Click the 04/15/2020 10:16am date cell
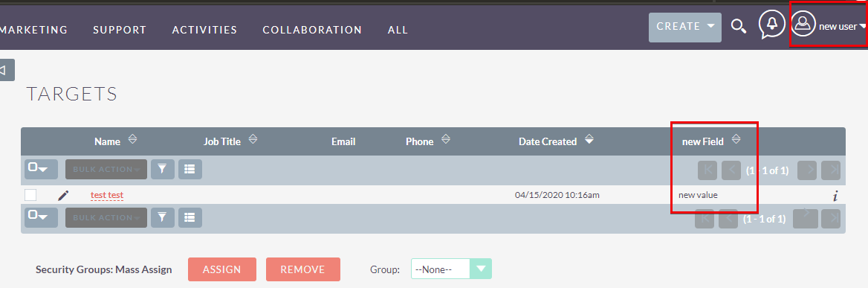 point(557,195)
